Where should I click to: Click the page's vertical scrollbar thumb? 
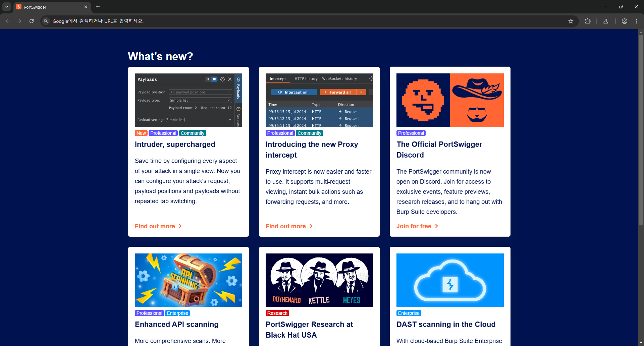[x=641, y=130]
